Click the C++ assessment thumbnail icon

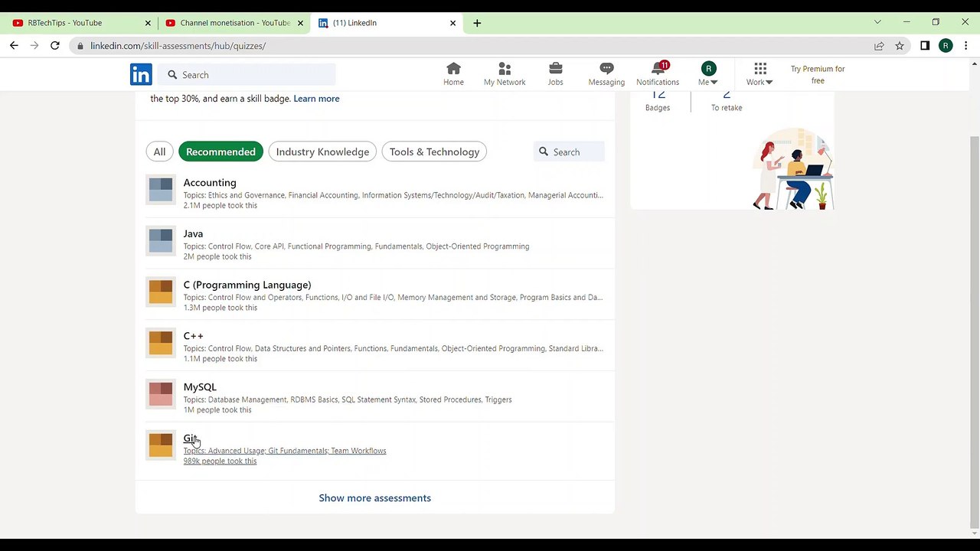point(161,343)
